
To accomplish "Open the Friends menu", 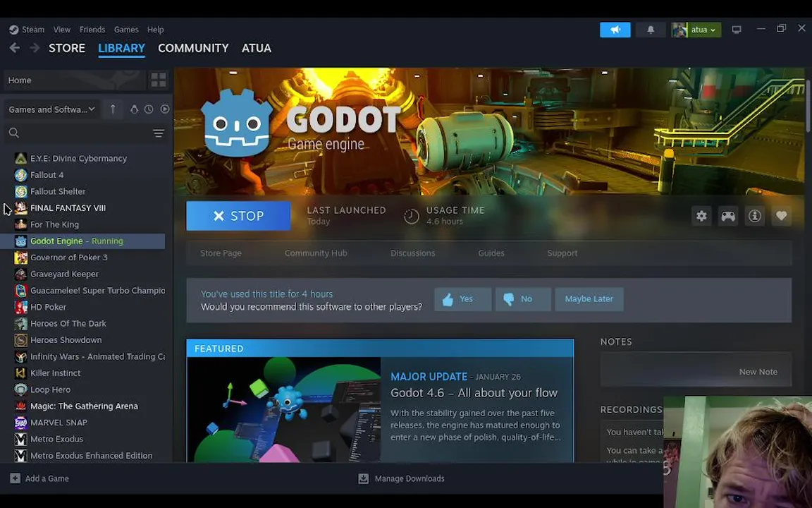I will tap(92, 30).
